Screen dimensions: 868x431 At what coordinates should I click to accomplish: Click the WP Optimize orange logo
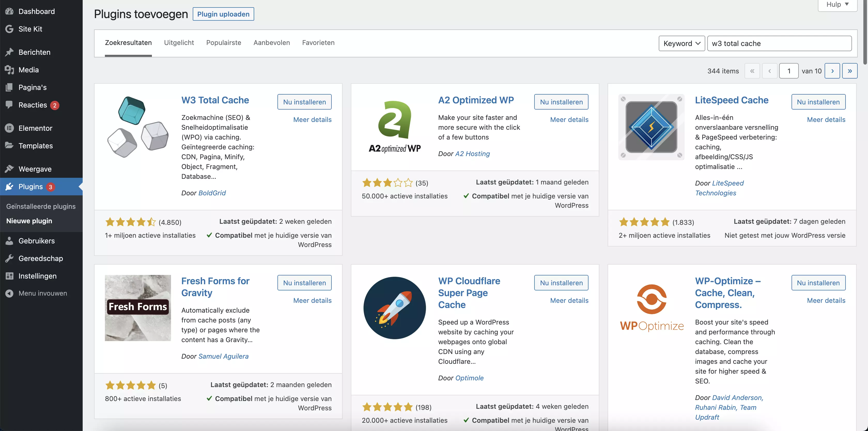651,308
